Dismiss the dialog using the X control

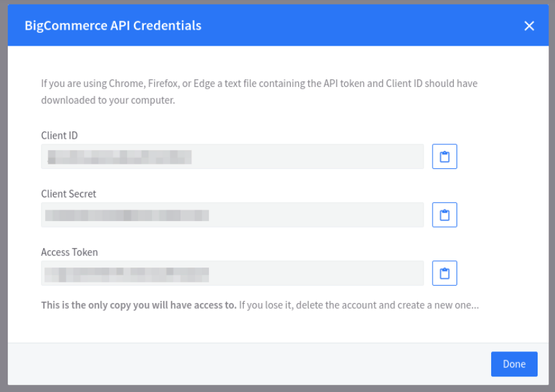pyautogui.click(x=529, y=26)
